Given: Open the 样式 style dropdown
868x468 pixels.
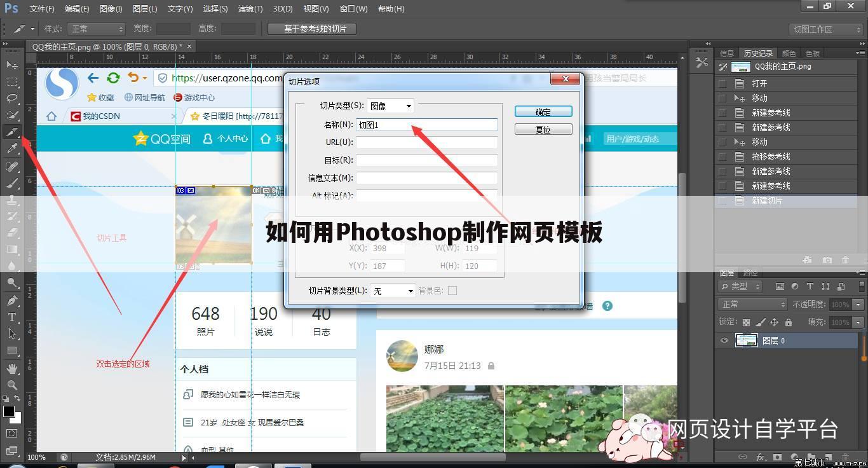Looking at the screenshot, I should (x=96, y=29).
